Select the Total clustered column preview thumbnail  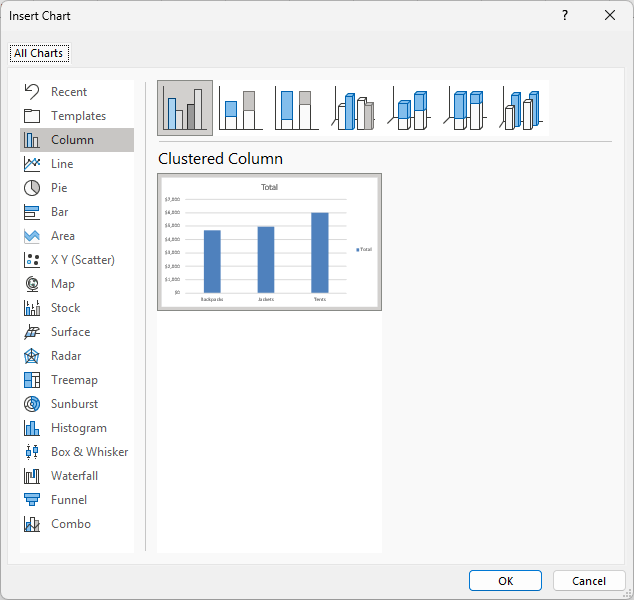pos(269,242)
